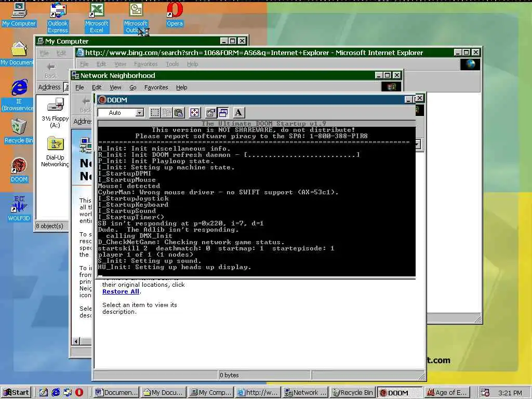Image resolution: width=532 pixels, height=399 pixels.
Task: Click Back button in My Computer window
Action: [51, 70]
